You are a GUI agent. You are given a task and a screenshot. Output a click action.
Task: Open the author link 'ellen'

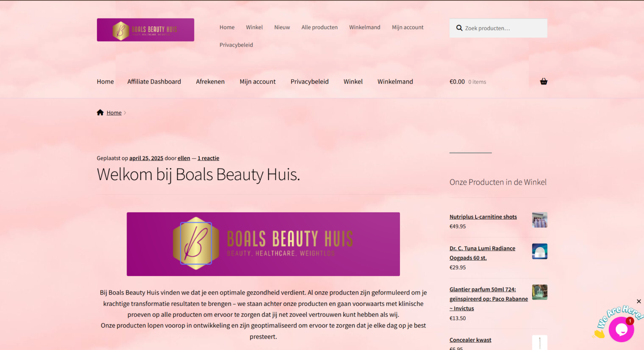pyautogui.click(x=184, y=158)
